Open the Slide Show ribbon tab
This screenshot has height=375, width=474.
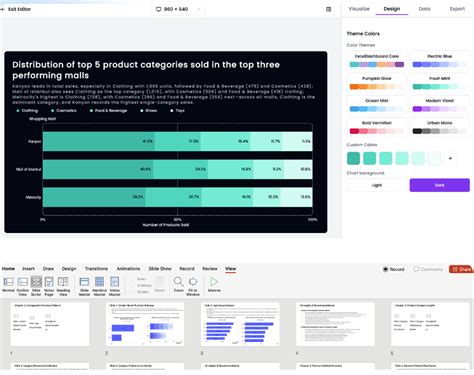click(160, 269)
